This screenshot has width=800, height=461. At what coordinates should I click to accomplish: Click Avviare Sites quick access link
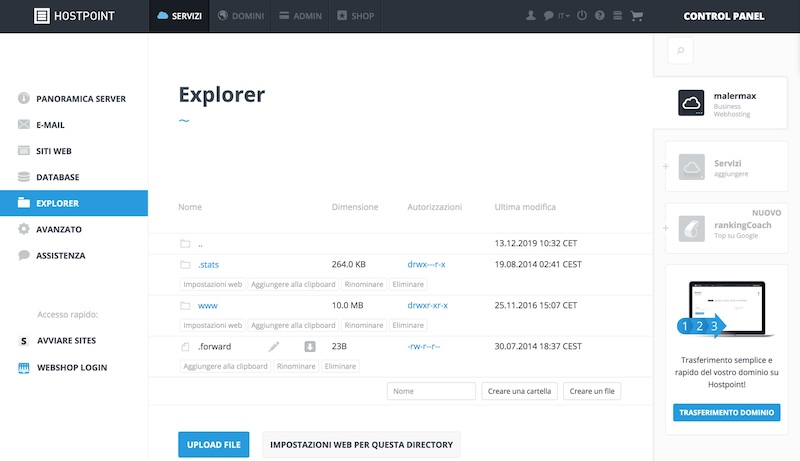pyautogui.click(x=66, y=340)
